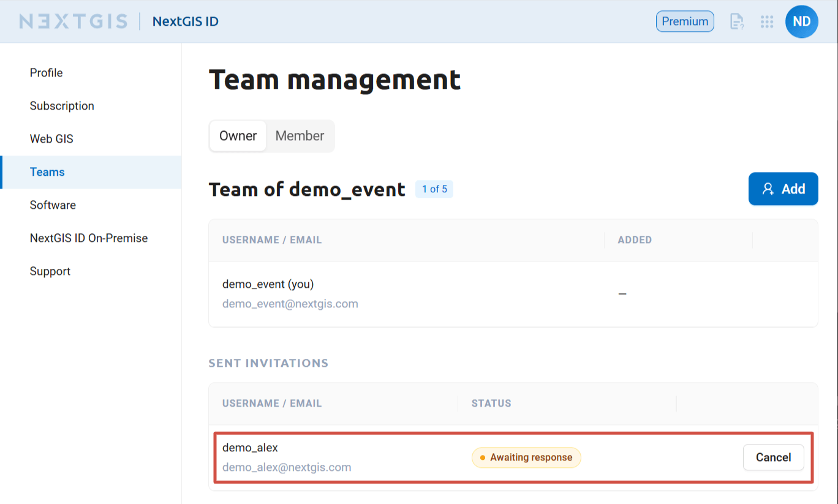Go to Profile in the sidebar

91,73
